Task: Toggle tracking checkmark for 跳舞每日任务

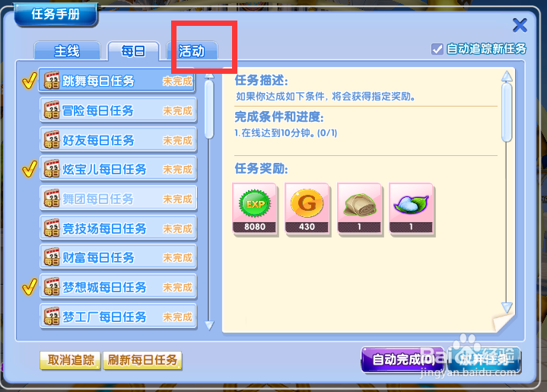Action: click(30, 81)
